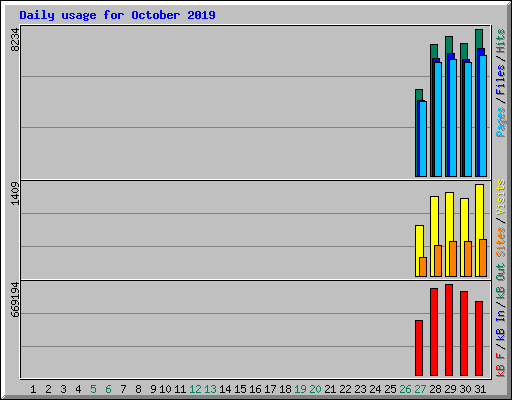This screenshot has height=400, width=512.
Task: Click the 'Files' legend label
Action: tap(501, 80)
